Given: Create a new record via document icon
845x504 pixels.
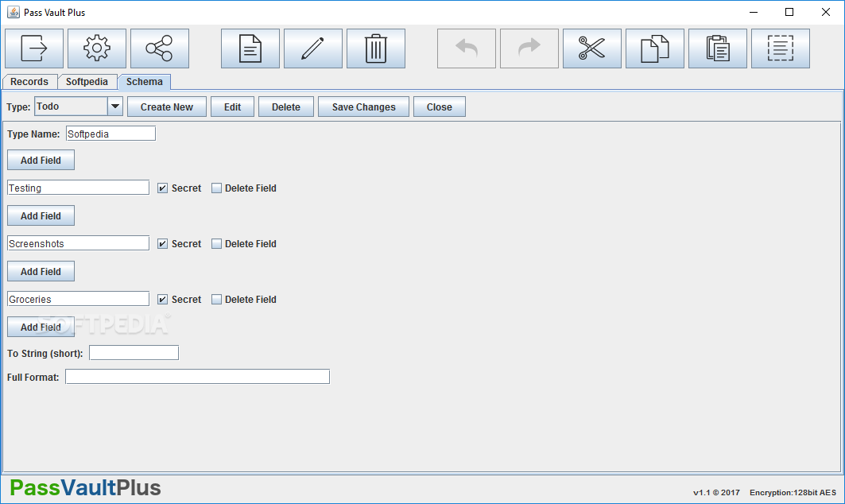Looking at the screenshot, I should pos(250,48).
